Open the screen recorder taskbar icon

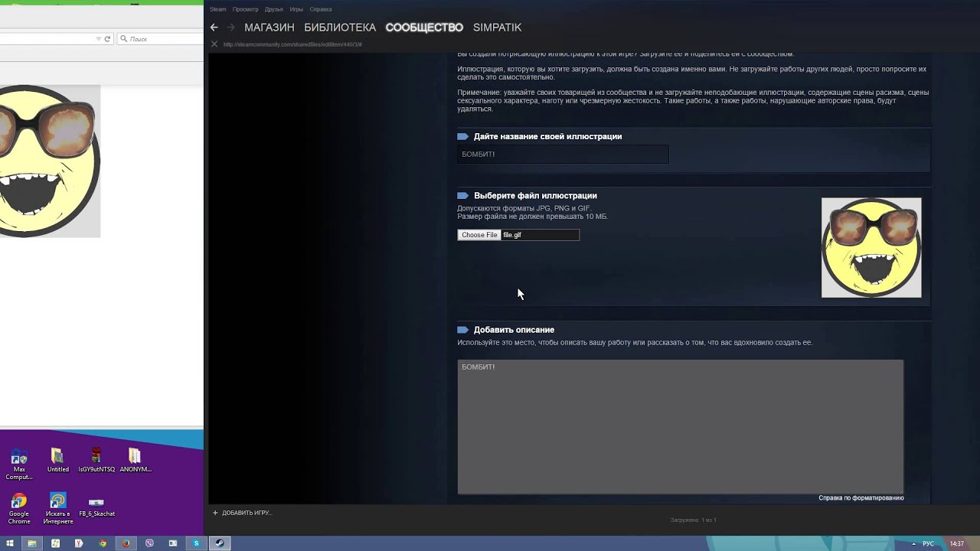(173, 543)
